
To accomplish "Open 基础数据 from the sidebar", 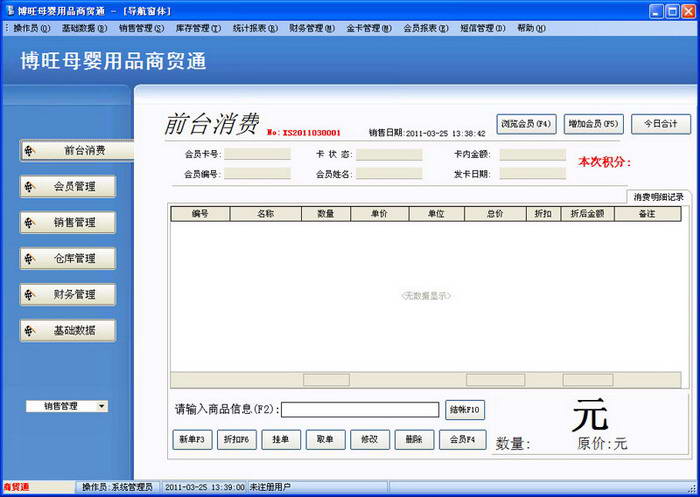I will [x=68, y=331].
